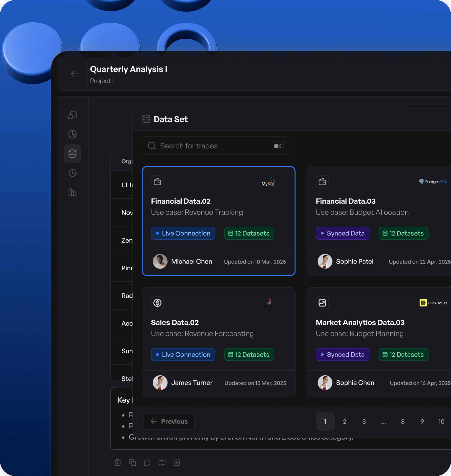Click Sophia Chen's avatar

[x=325, y=382]
